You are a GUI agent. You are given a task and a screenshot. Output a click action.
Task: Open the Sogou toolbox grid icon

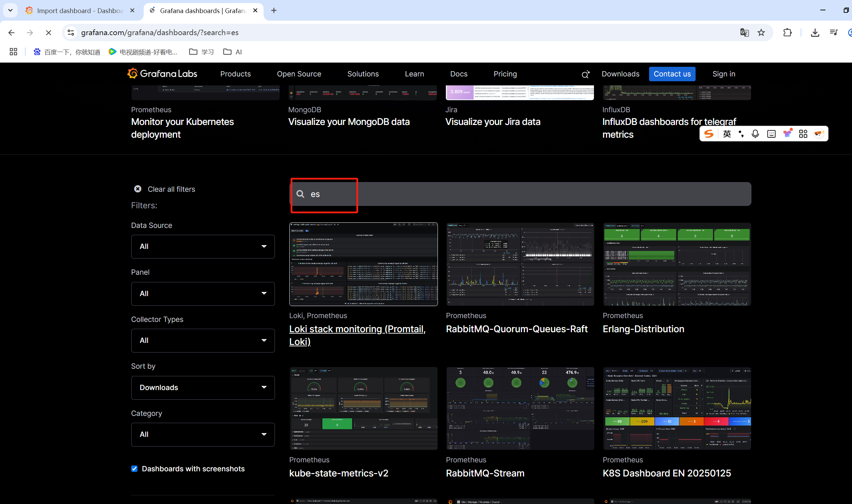tap(803, 134)
